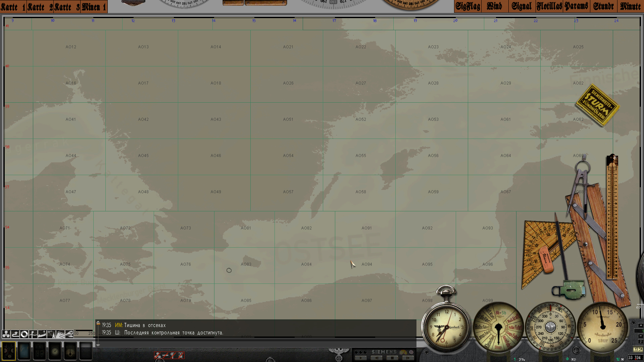This screenshot has height=362, width=644.
Task: Open the Params panel tab
Action: point(576,6)
